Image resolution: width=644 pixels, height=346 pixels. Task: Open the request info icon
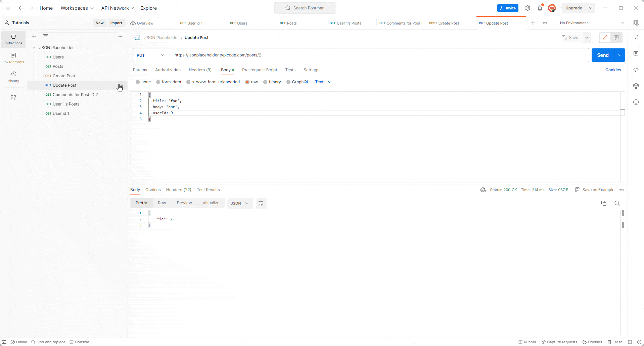[x=636, y=102]
